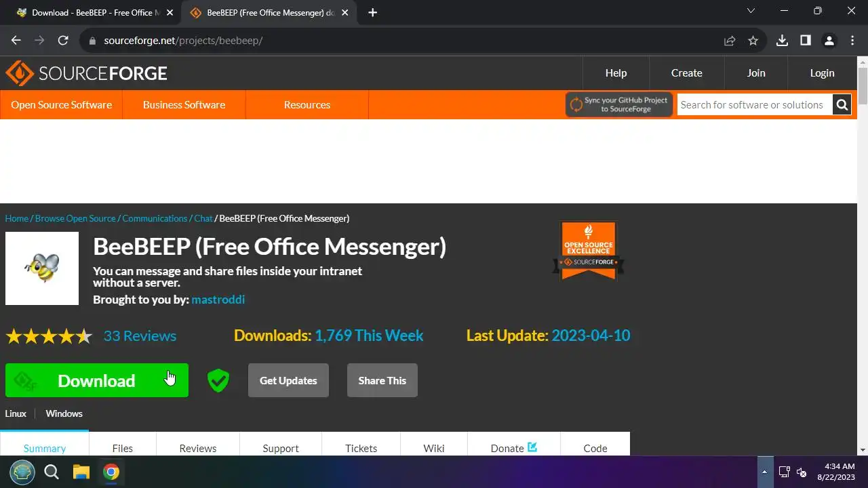Click the SourceForge logo

(x=86, y=73)
